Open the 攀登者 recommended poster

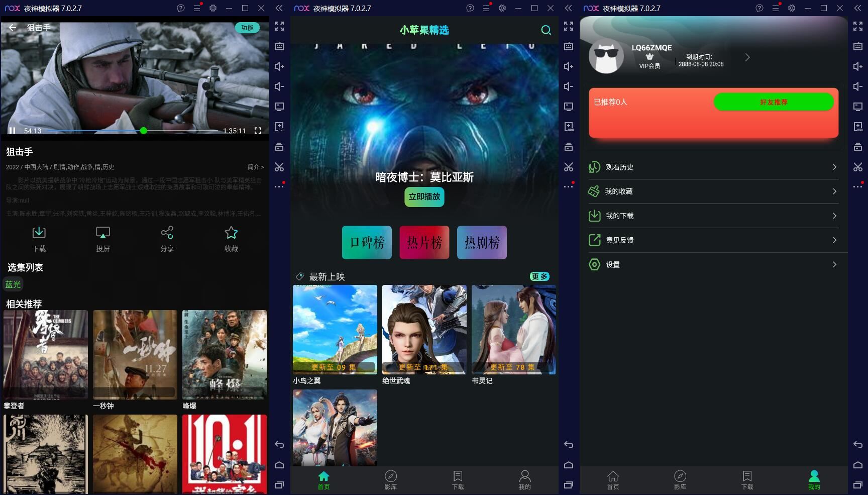(x=46, y=355)
